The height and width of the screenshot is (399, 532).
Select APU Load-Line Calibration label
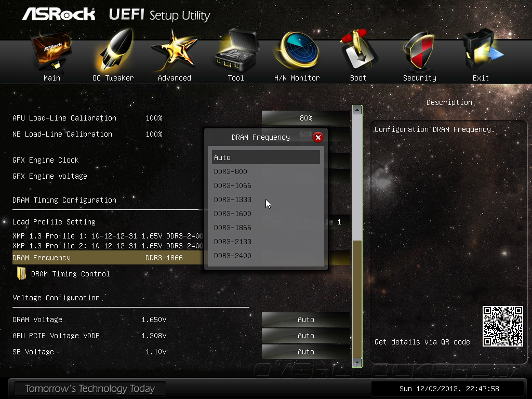click(64, 118)
